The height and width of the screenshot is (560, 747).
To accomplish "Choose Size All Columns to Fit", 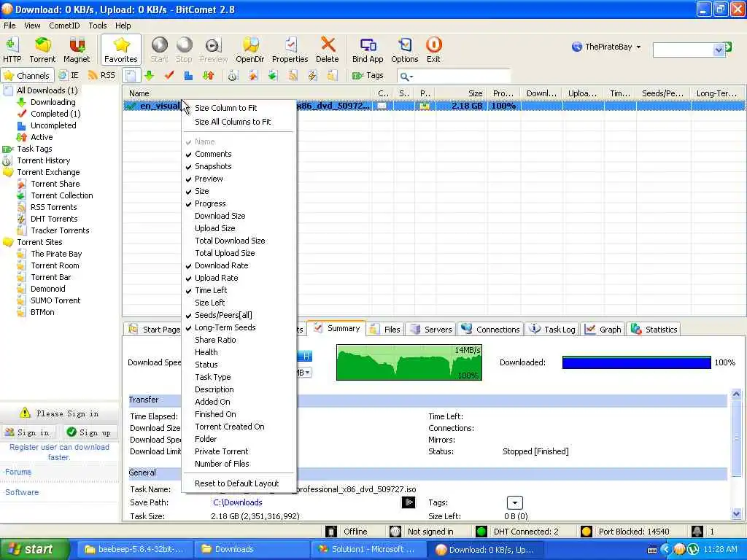I will (233, 122).
